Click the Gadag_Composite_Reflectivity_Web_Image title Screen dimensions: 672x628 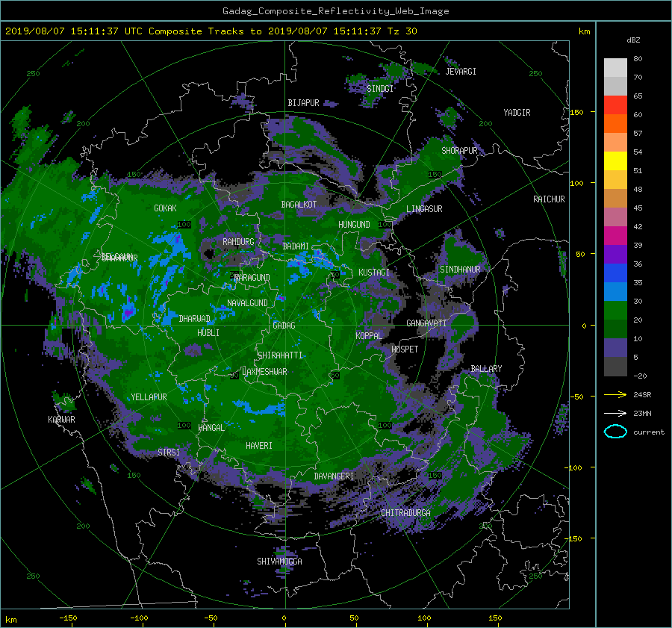[335, 11]
